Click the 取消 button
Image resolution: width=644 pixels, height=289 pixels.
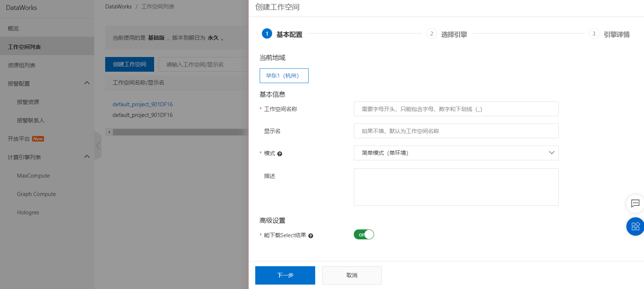click(x=352, y=275)
